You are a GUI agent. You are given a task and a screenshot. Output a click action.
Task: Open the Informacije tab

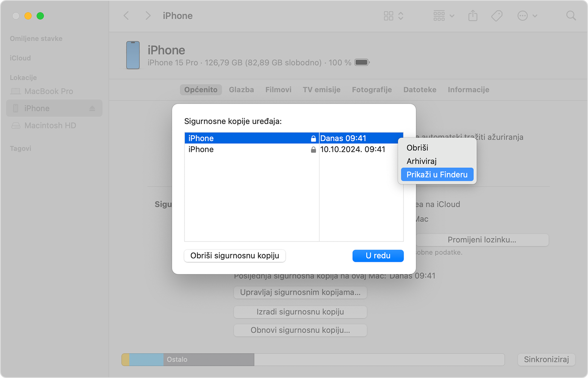[x=468, y=89]
